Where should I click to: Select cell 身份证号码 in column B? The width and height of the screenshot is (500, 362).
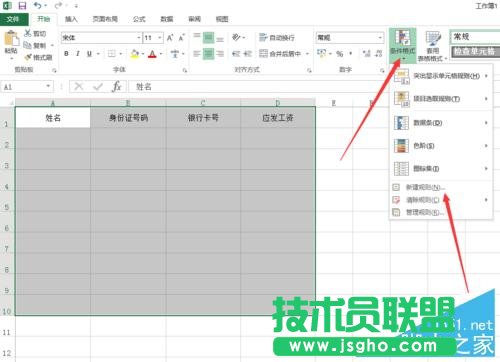click(x=128, y=118)
